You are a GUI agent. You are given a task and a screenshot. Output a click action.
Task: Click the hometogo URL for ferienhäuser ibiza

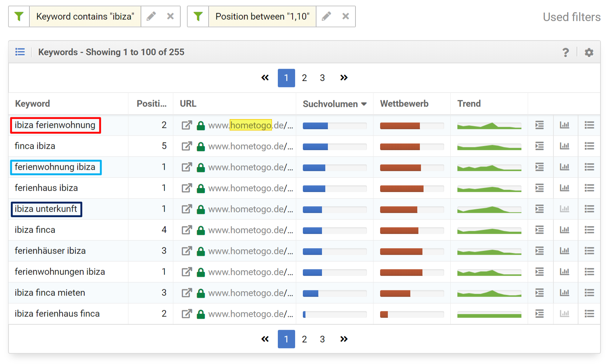click(x=251, y=251)
